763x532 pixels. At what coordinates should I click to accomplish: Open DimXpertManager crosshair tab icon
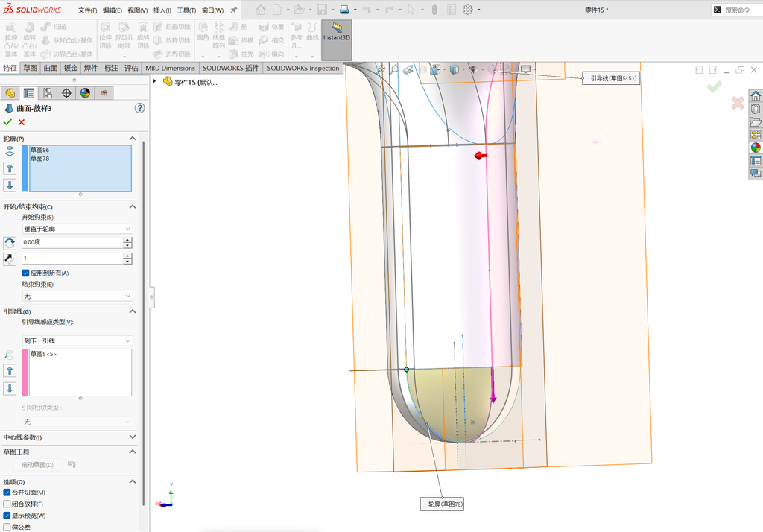(x=66, y=93)
